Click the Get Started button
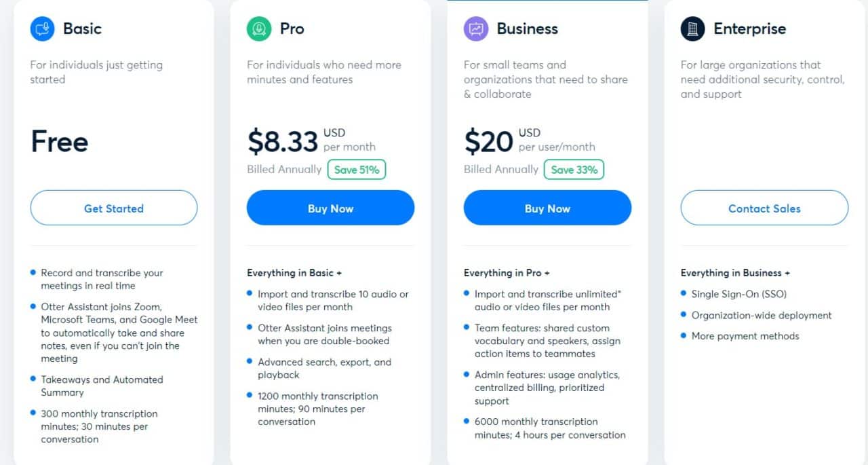This screenshot has height=465, width=868. click(x=114, y=208)
